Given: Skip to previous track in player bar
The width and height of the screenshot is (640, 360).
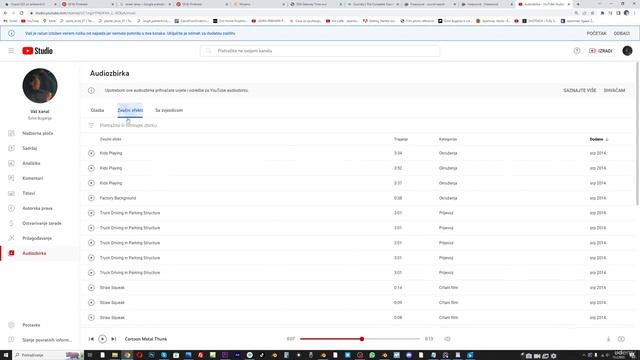Looking at the screenshot, I should [x=91, y=339].
